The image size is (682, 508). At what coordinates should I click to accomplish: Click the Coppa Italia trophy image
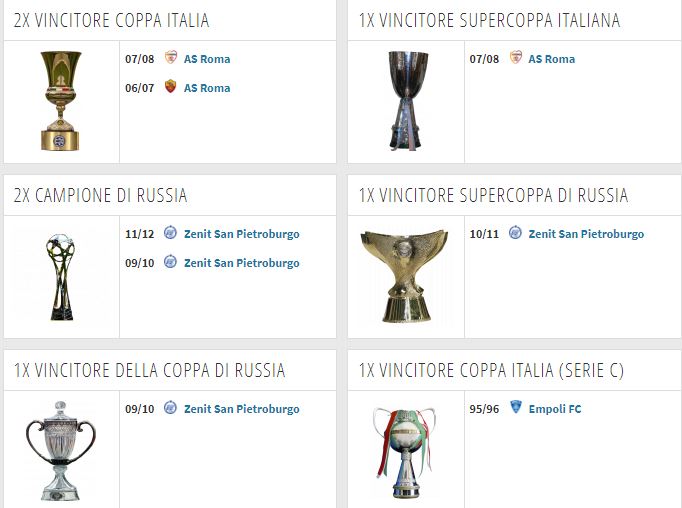pyautogui.click(x=61, y=101)
